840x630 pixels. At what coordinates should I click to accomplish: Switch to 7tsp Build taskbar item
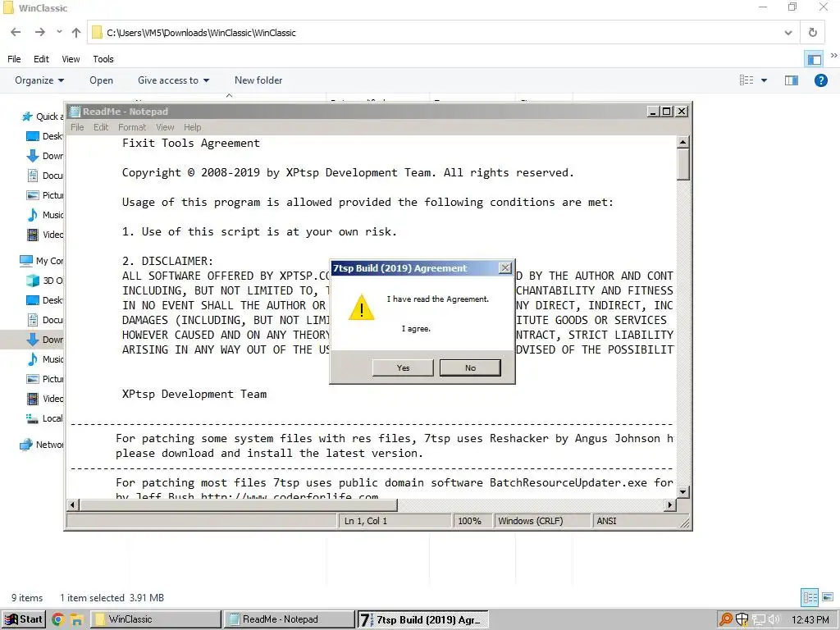[422, 619]
